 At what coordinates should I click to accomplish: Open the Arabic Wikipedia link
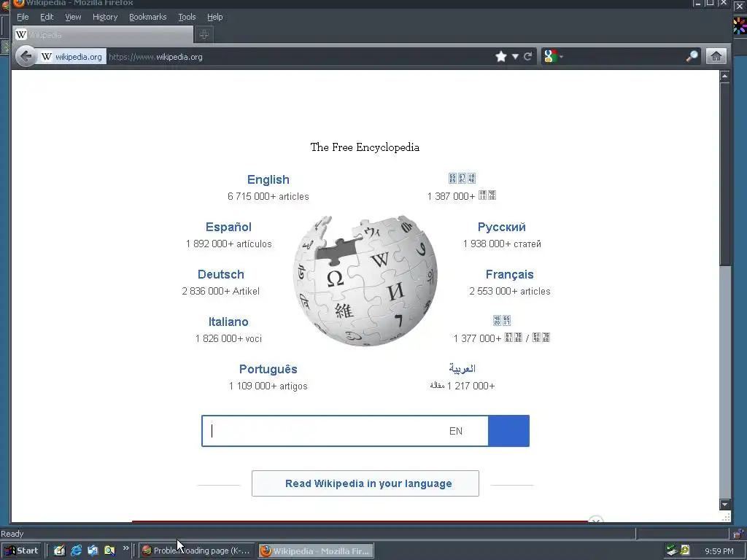(462, 368)
